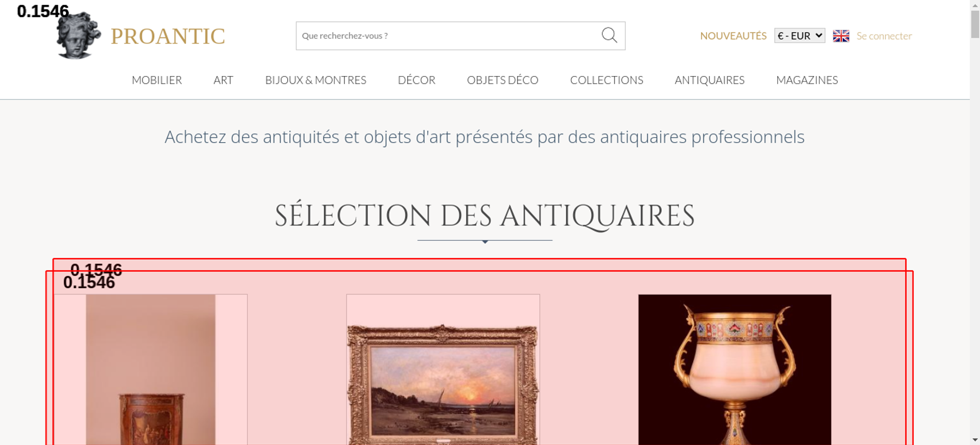Open the framed sunset painting thumbnail
Viewport: 980px width, 445px height.
click(x=443, y=370)
